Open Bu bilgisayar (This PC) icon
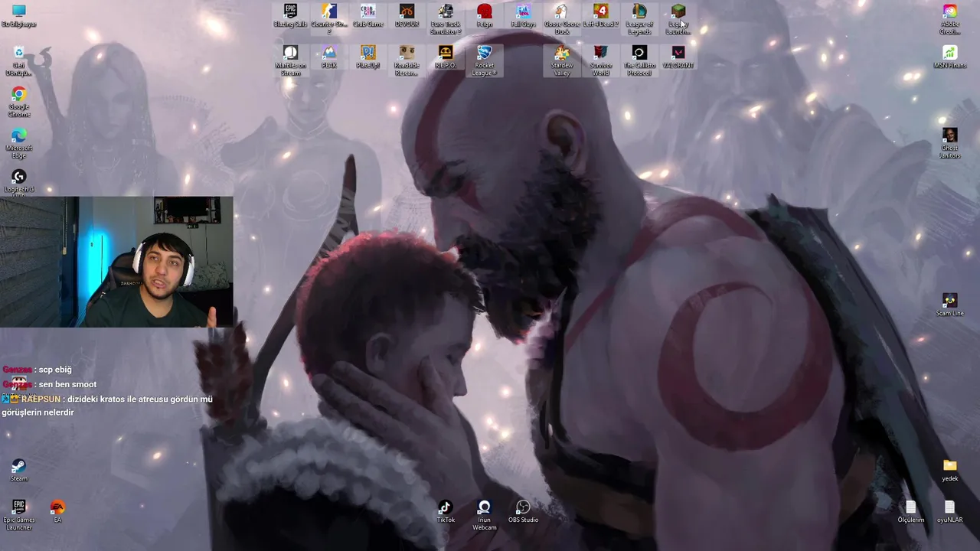 click(x=18, y=16)
